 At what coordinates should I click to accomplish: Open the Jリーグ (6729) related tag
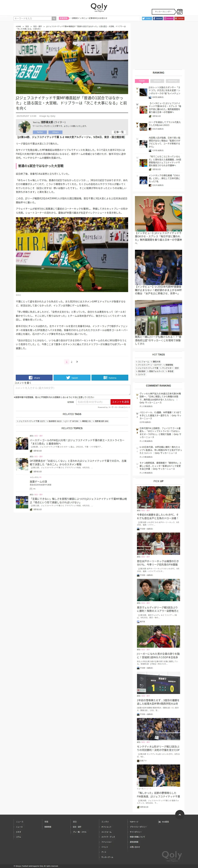pos(71,421)
